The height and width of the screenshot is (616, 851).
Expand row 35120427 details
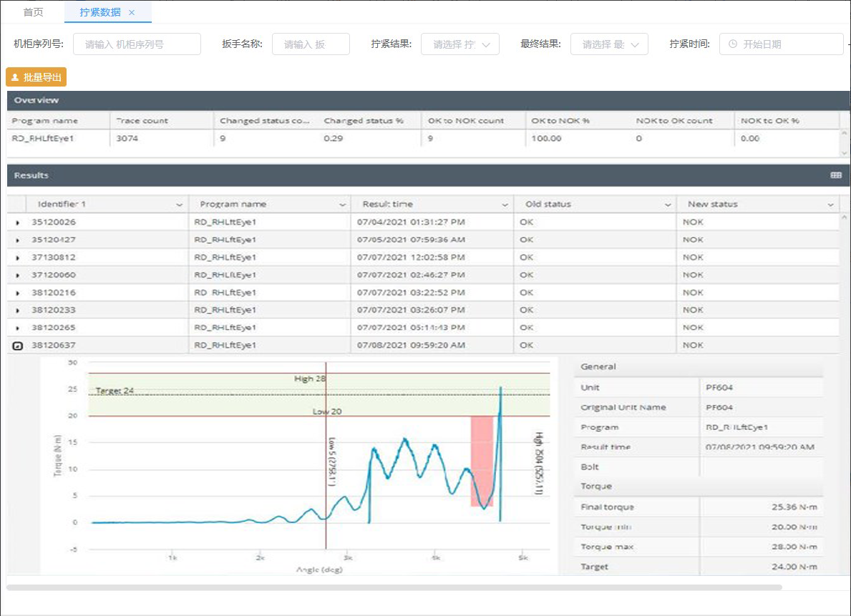(17, 240)
